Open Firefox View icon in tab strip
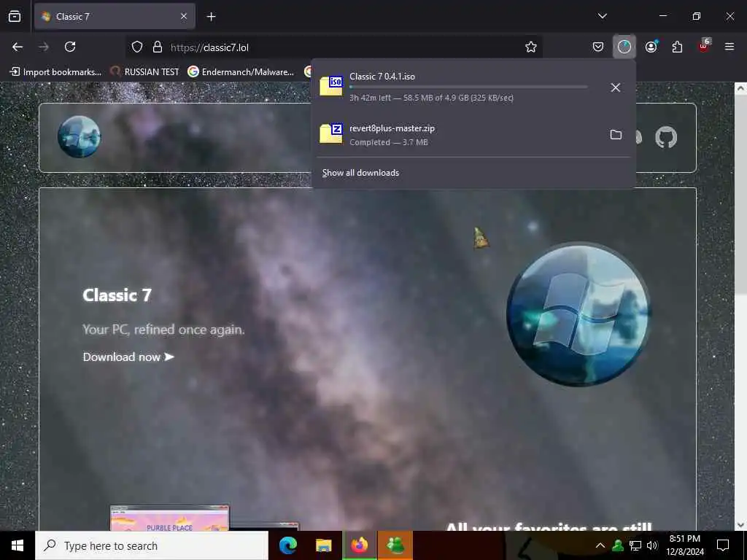The image size is (747, 560). (x=15, y=17)
